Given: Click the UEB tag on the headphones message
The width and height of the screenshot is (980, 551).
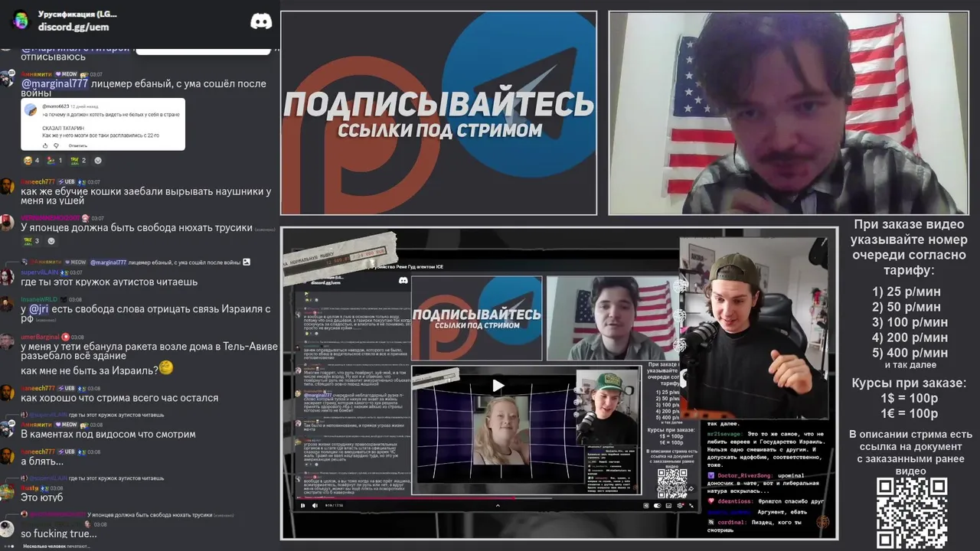Looking at the screenshot, I should [x=65, y=182].
